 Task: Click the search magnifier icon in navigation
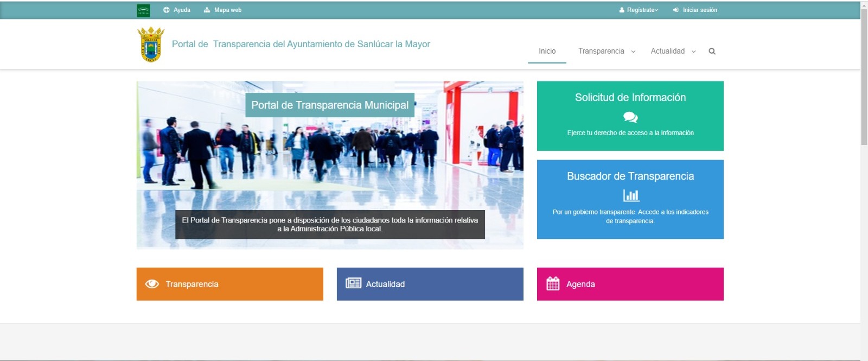point(712,52)
